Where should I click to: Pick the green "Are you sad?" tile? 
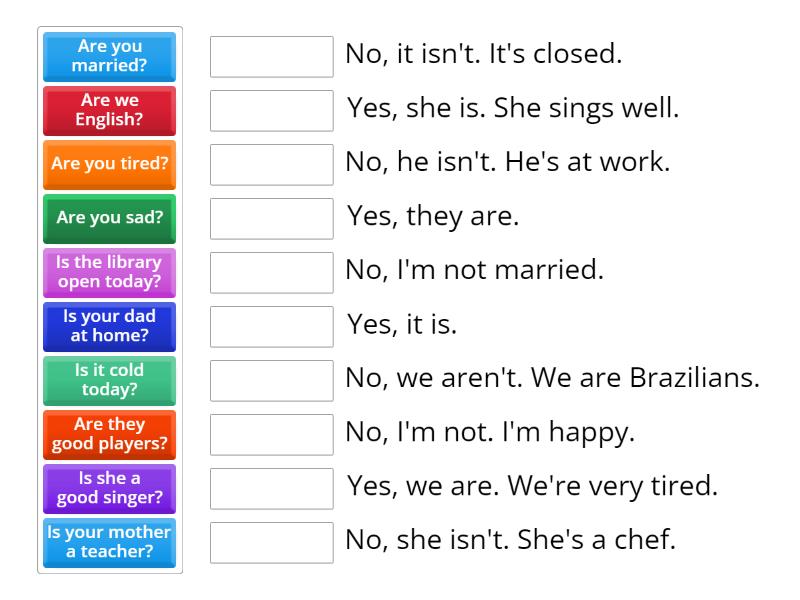109,219
